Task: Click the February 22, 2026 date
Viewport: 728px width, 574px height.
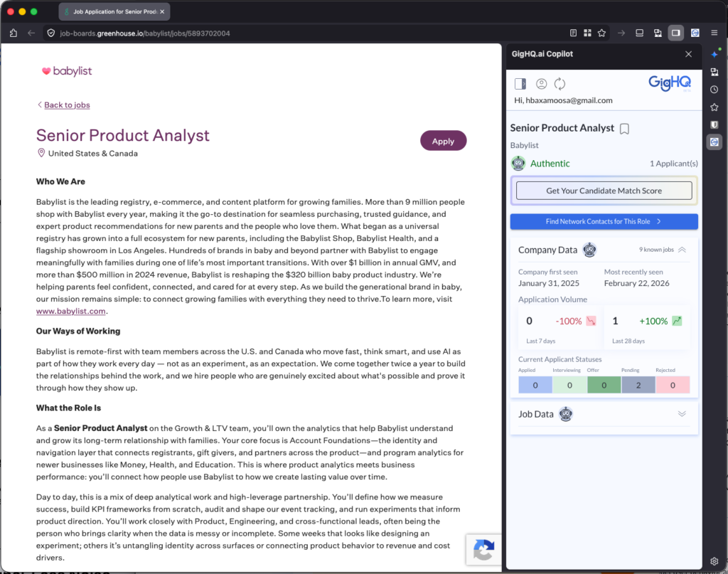Action: 636,283
